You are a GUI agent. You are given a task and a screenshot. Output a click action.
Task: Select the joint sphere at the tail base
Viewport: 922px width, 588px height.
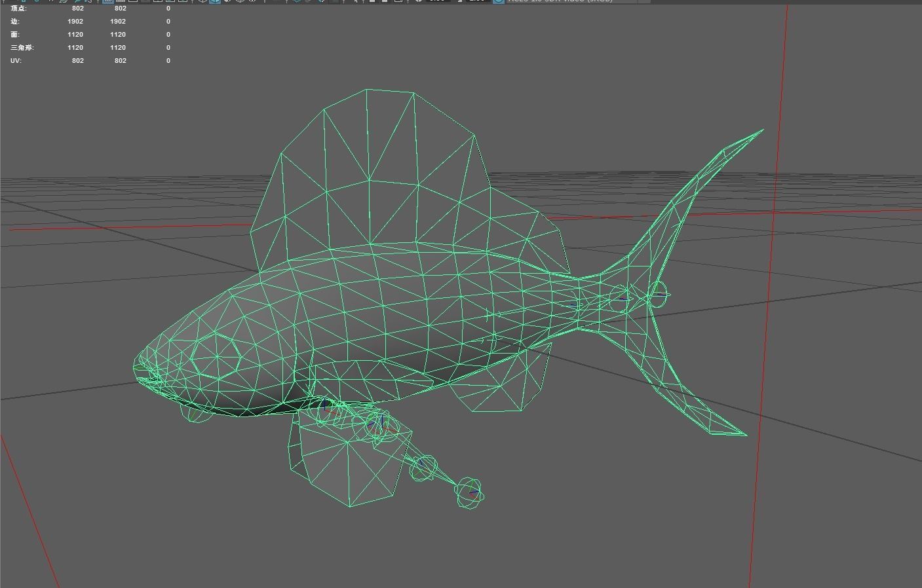tap(659, 295)
